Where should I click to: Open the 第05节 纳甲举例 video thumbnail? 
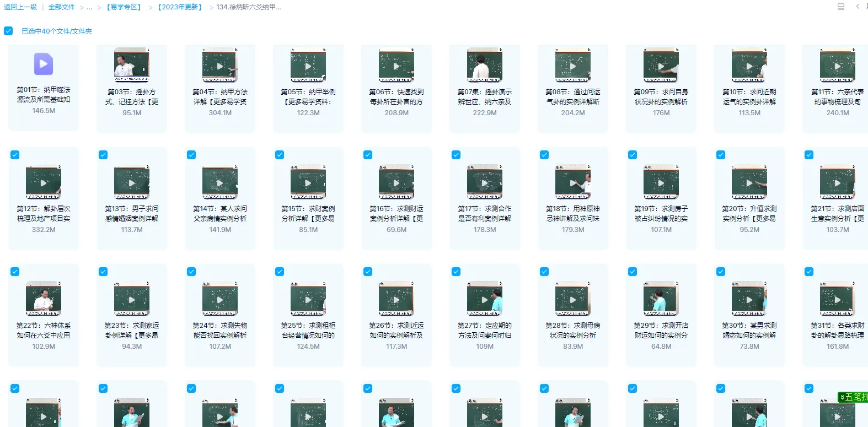pyautogui.click(x=308, y=65)
